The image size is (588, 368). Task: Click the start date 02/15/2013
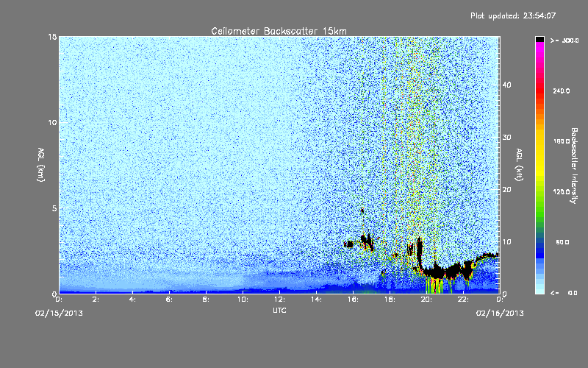point(59,314)
